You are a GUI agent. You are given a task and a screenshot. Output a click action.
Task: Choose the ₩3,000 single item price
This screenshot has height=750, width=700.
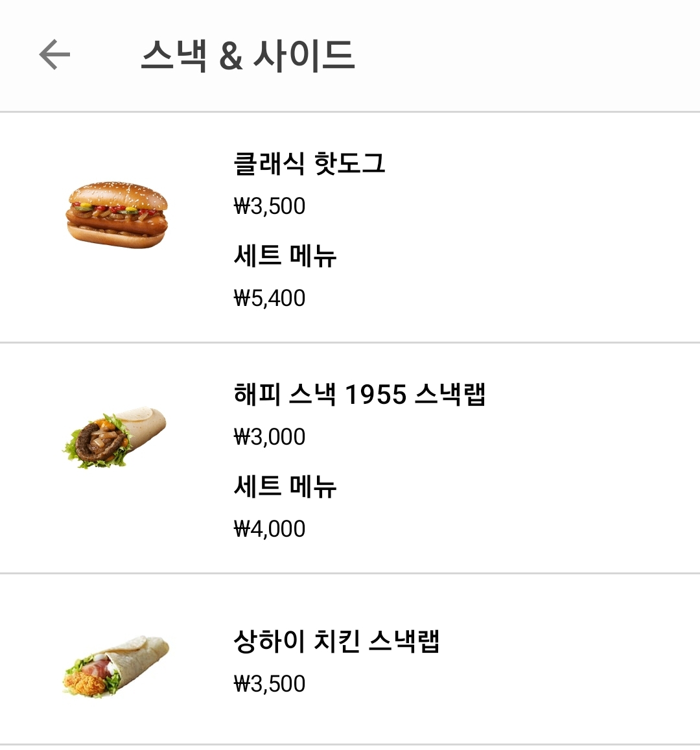pos(269,437)
